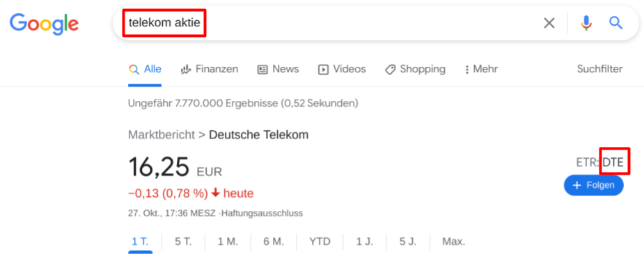Viewport: 644px width, 254px height.
Task: Click the Folgen button
Action: pyautogui.click(x=593, y=186)
